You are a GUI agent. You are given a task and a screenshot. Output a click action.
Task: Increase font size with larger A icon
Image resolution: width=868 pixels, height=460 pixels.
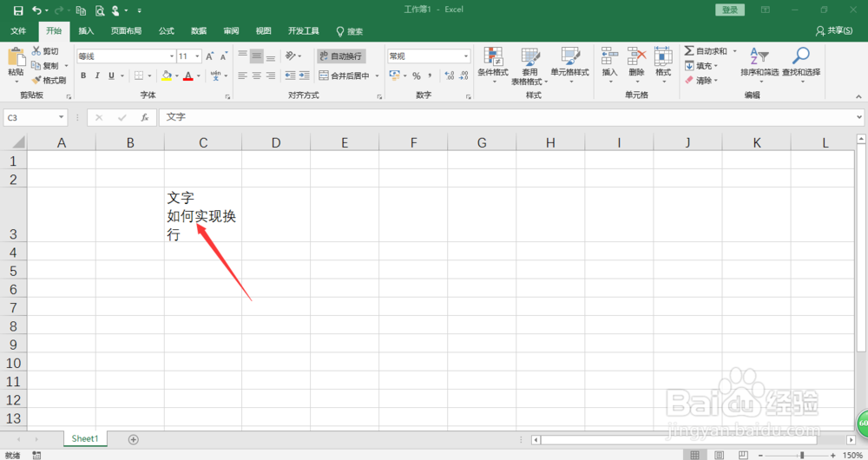[210, 56]
